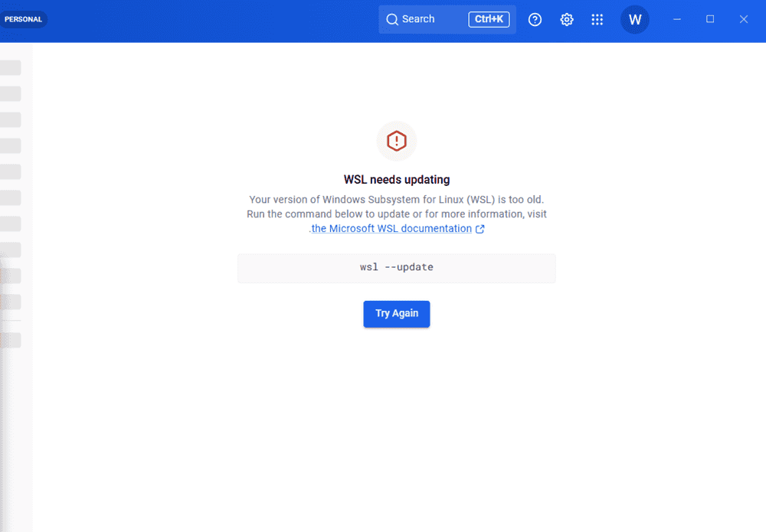Image resolution: width=766 pixels, height=532 pixels.
Task: Close the application window
Action: [x=743, y=20]
